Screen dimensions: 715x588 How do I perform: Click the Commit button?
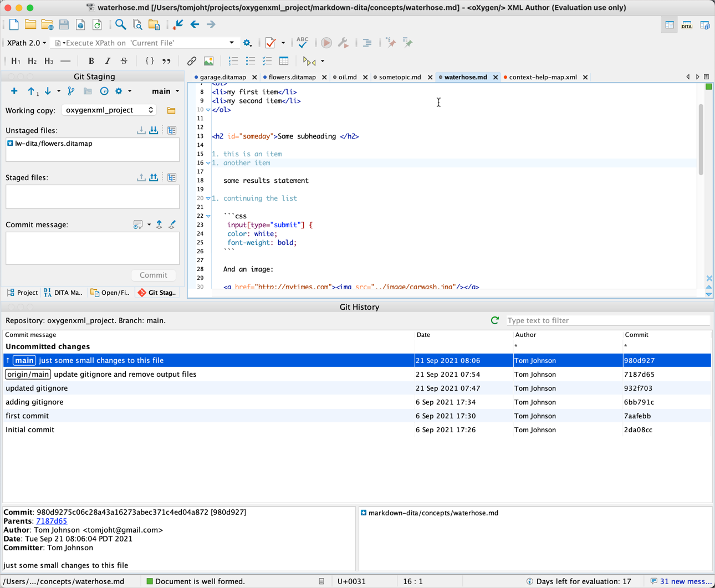(x=154, y=275)
